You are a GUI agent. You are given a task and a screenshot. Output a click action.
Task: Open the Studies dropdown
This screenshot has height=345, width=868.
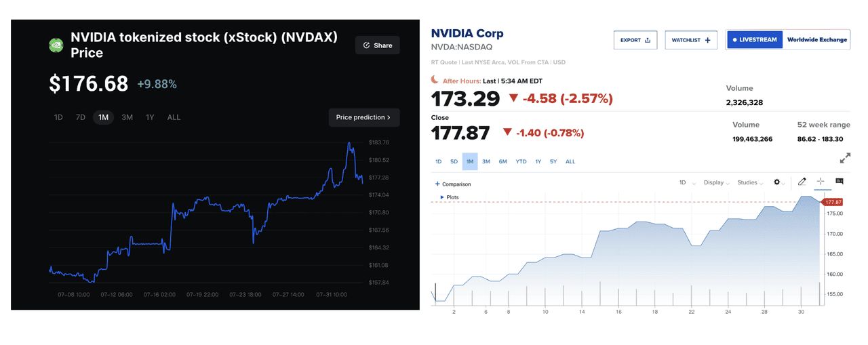pos(749,182)
